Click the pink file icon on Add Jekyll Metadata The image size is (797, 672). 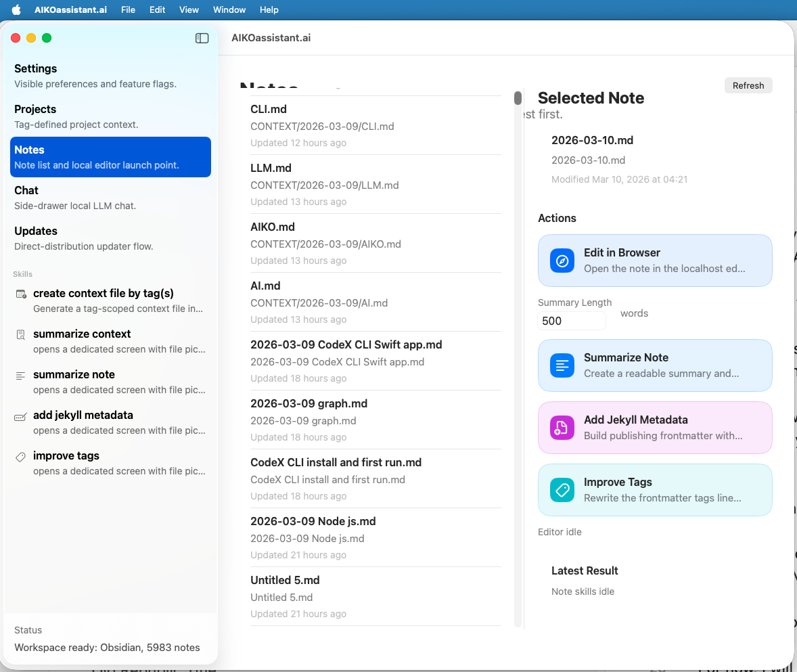point(562,427)
